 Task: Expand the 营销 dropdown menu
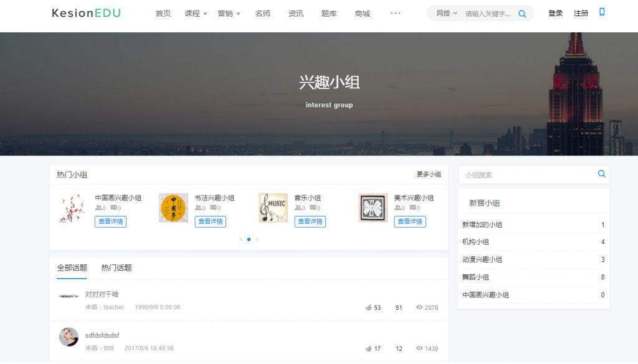pyautogui.click(x=229, y=14)
